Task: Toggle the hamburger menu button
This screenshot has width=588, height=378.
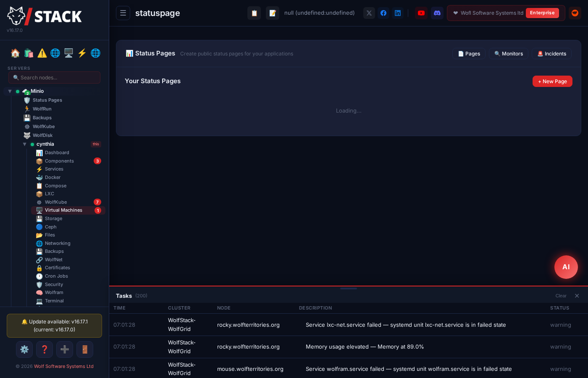Action: (123, 13)
